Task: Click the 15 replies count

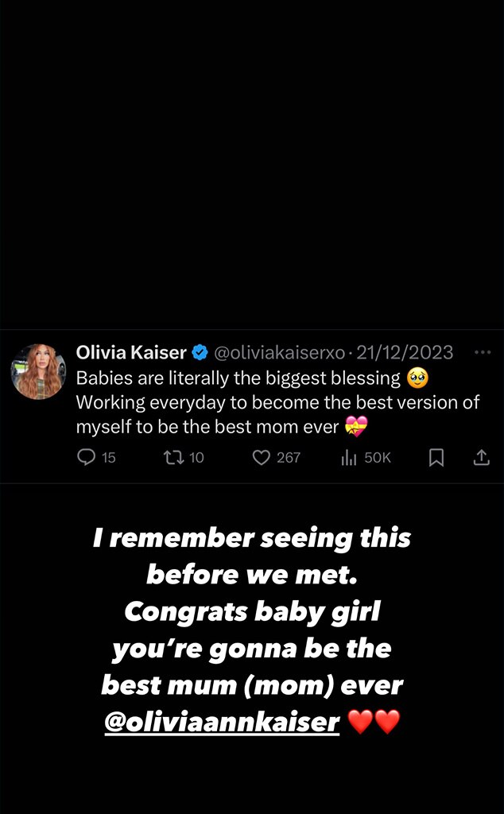Action: click(109, 457)
